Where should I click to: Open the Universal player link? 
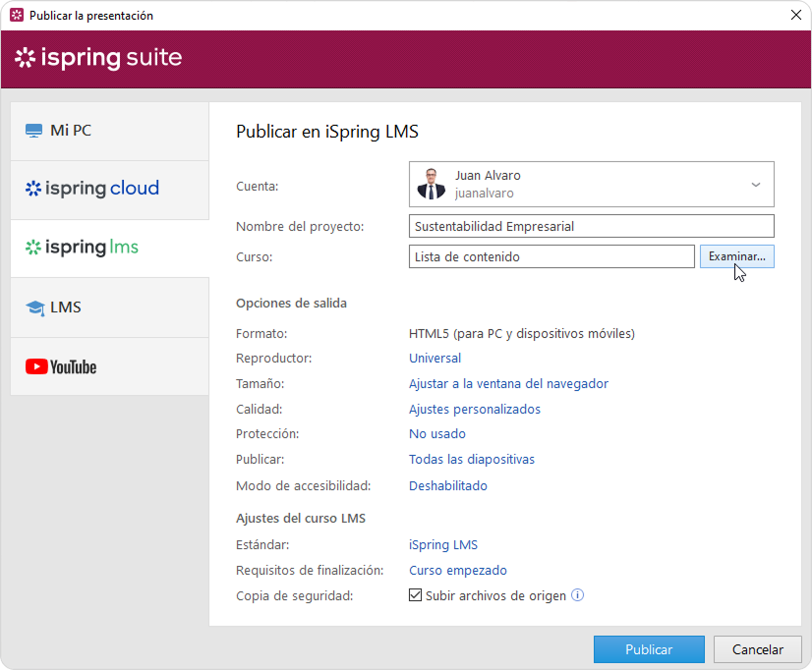435,359
